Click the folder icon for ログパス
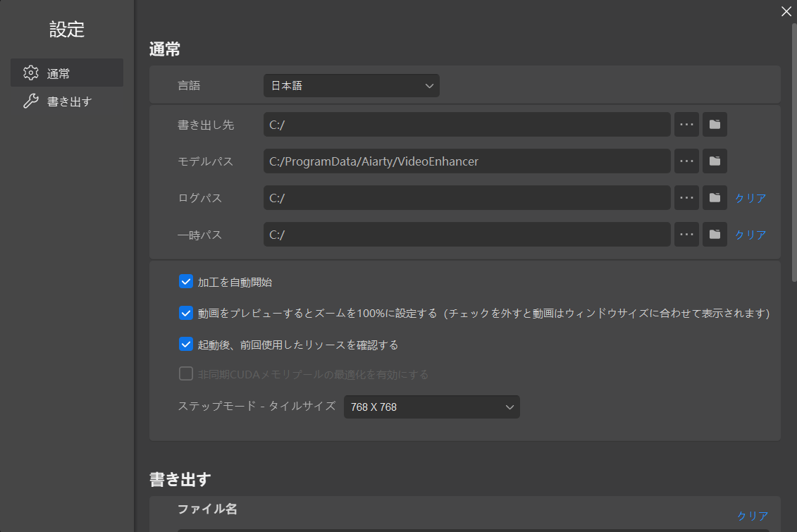The height and width of the screenshot is (532, 797). pyautogui.click(x=715, y=198)
